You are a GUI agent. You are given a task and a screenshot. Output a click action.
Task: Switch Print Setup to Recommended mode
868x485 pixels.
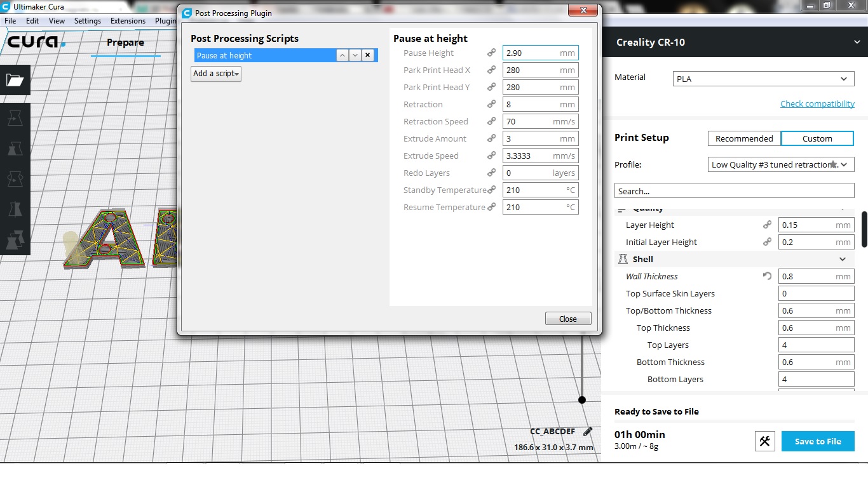coord(744,138)
